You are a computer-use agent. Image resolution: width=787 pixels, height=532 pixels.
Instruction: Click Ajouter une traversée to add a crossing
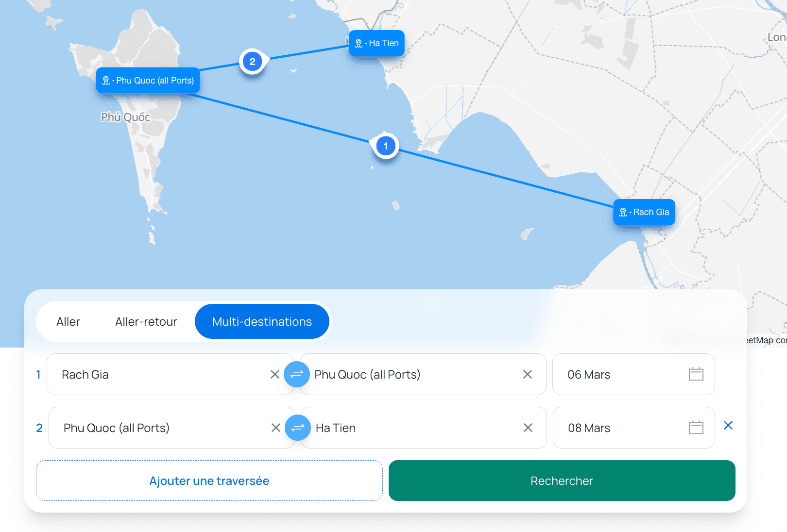[x=209, y=481]
